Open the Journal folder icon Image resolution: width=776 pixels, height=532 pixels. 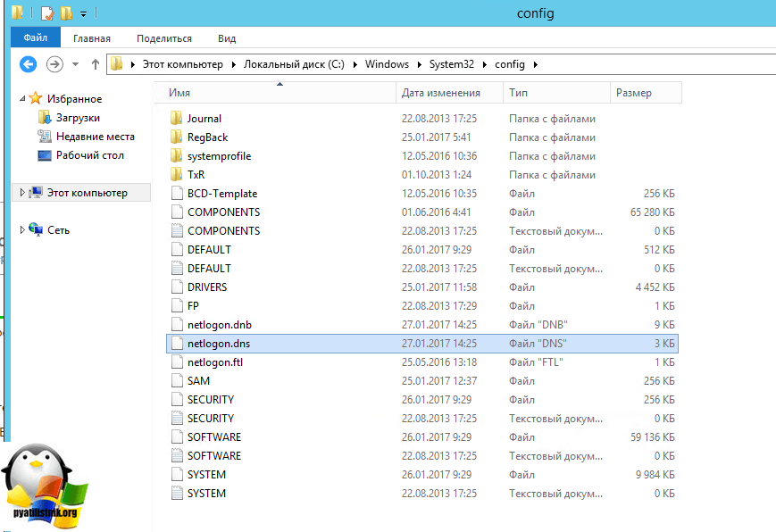pos(176,119)
